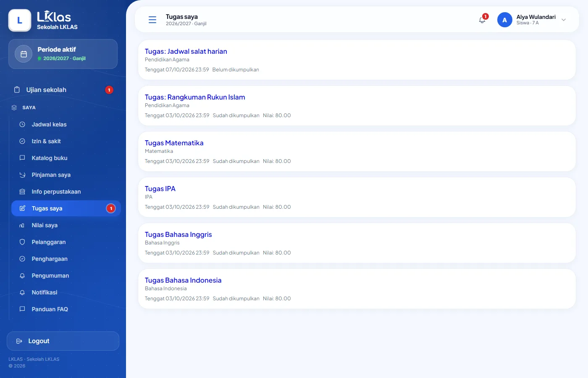Open the Ujian sekolah menu item
The height and width of the screenshot is (378, 588).
(63, 90)
